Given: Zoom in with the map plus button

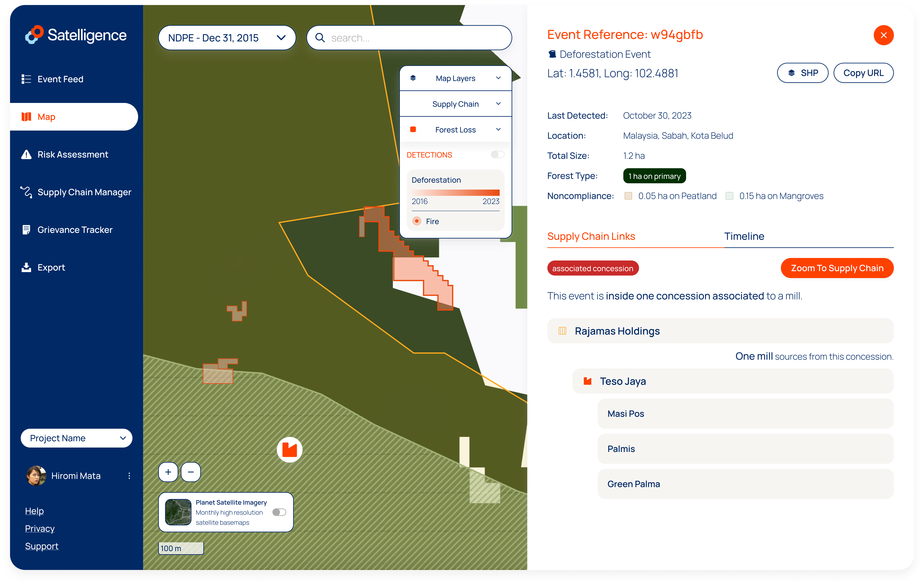Looking at the screenshot, I should click(168, 472).
